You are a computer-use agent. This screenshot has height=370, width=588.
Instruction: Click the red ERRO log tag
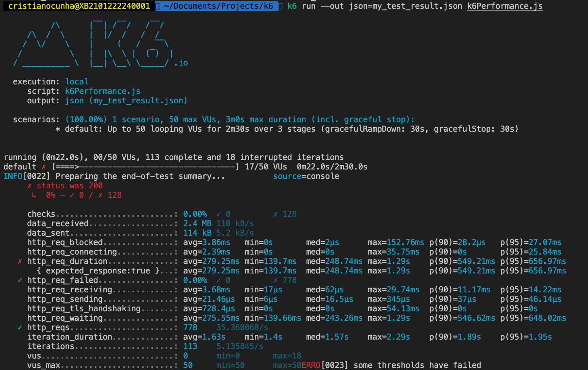[311, 365]
